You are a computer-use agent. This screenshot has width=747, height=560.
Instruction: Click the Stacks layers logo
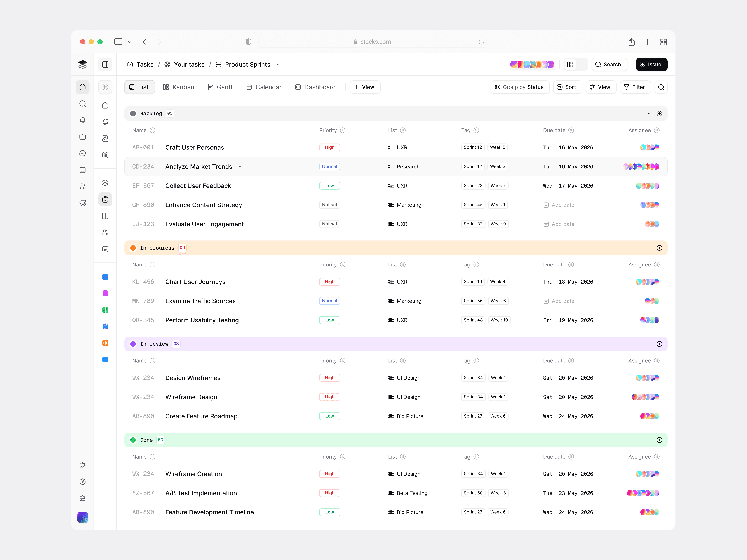tap(82, 64)
